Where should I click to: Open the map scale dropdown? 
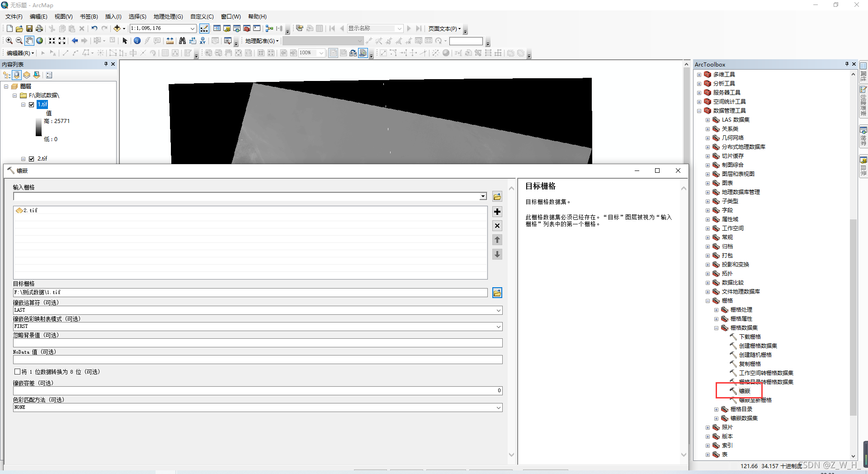pyautogui.click(x=193, y=28)
